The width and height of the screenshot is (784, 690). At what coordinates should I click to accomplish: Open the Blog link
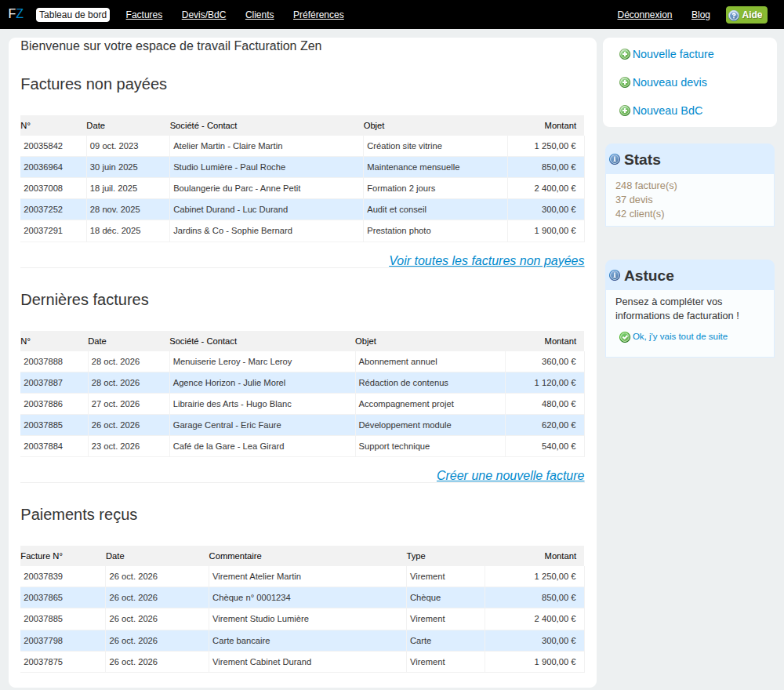(700, 15)
